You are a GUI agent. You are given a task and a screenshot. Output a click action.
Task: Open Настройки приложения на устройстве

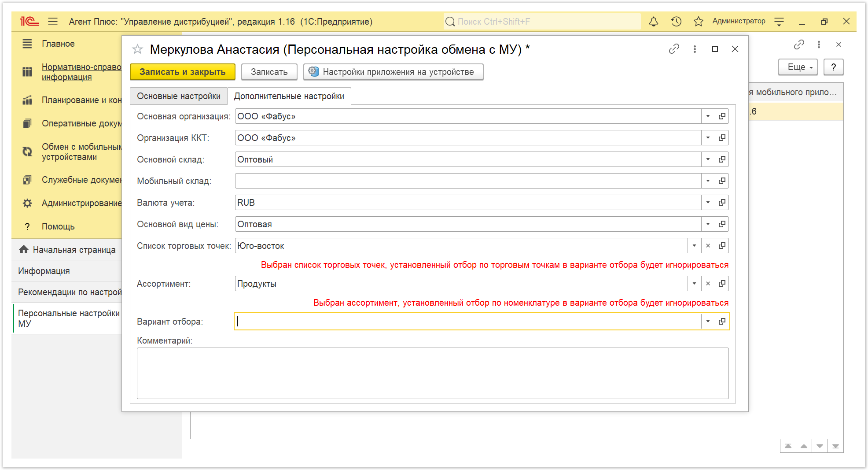pos(393,72)
